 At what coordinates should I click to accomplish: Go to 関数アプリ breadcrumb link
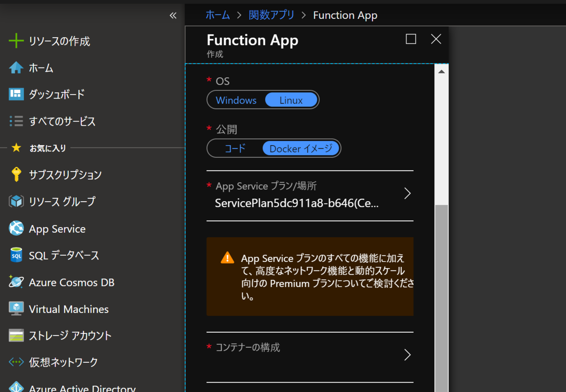pyautogui.click(x=271, y=15)
